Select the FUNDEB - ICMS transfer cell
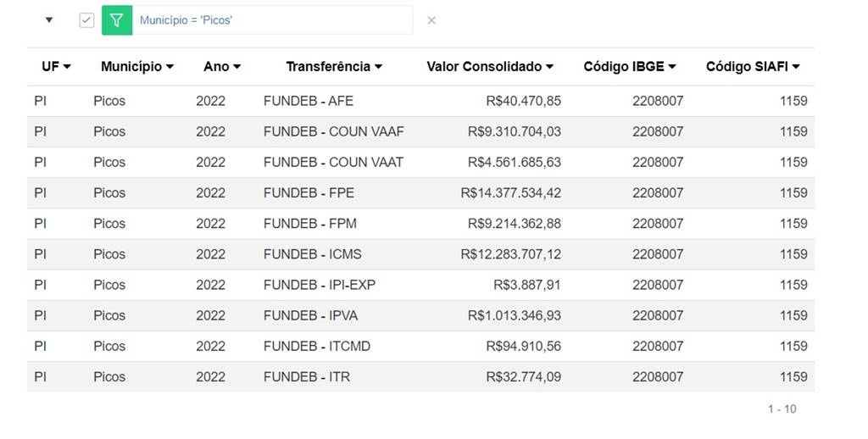Image resolution: width=868 pixels, height=439 pixels. pos(312,254)
